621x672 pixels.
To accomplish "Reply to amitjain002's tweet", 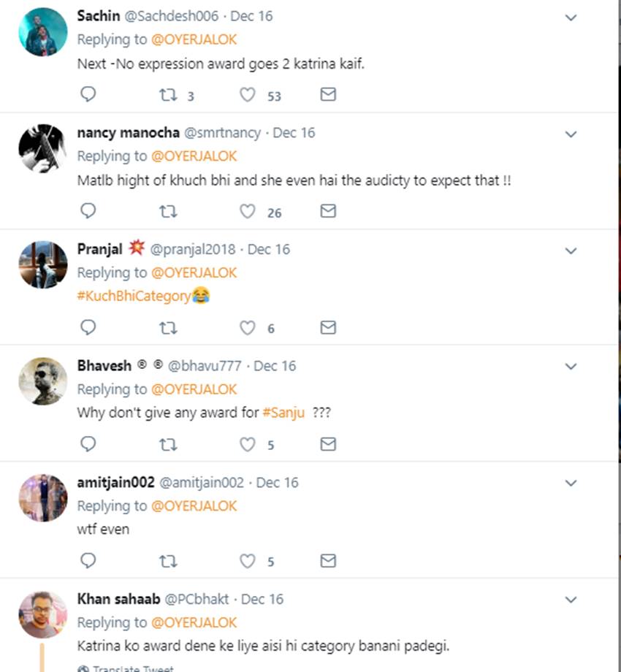I will tap(88, 561).
